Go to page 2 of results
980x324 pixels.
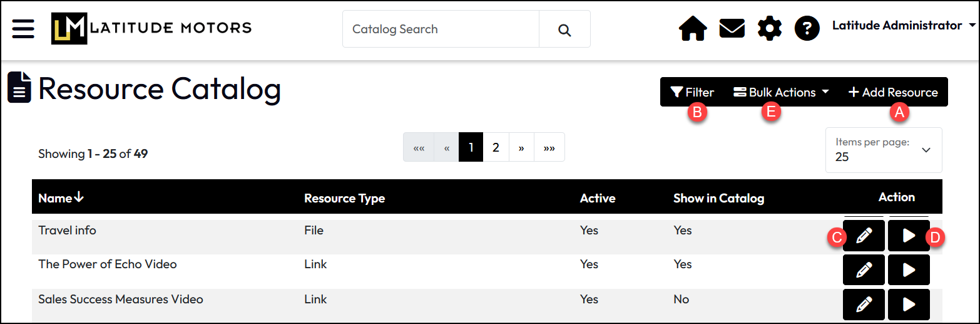click(496, 147)
